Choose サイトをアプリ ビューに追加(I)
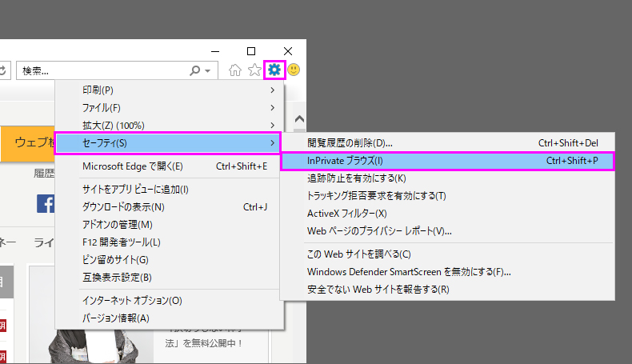This screenshot has width=632, height=364. coord(168,189)
